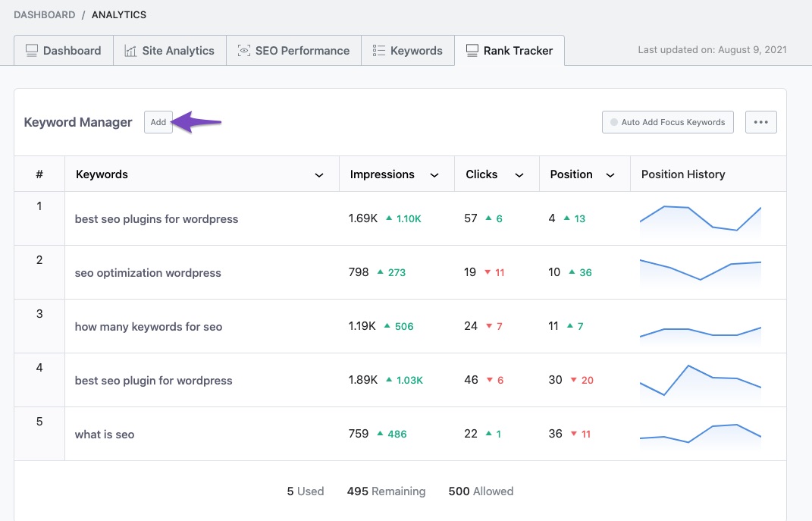Click the Keywords list icon
This screenshot has height=521, width=812.
[x=379, y=51]
